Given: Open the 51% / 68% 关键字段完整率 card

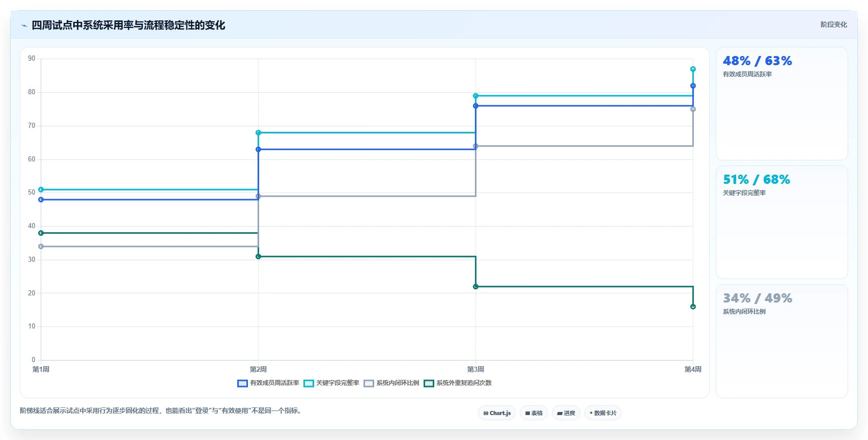Looking at the screenshot, I should tap(781, 222).
